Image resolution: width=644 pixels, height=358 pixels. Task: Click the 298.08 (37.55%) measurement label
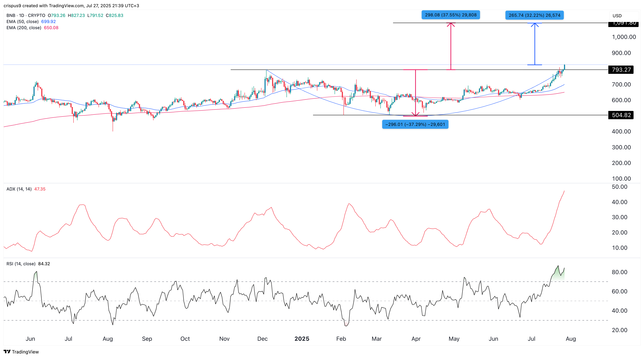pos(450,15)
